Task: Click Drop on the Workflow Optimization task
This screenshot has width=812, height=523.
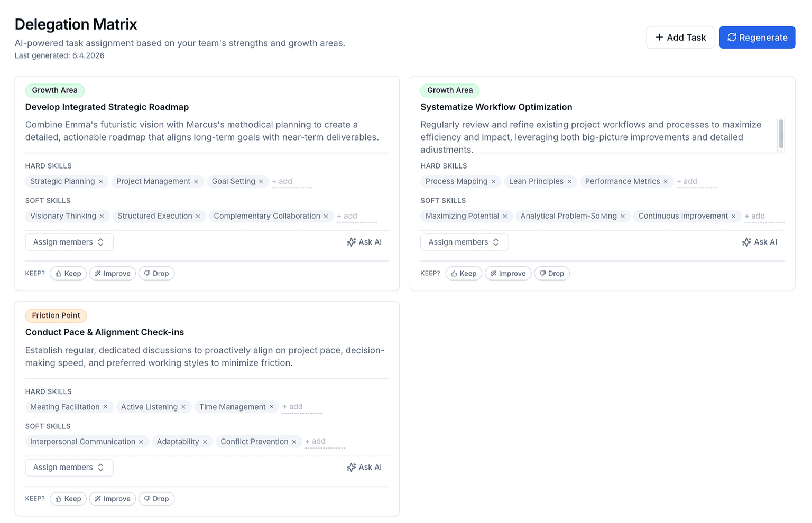Action: click(552, 273)
